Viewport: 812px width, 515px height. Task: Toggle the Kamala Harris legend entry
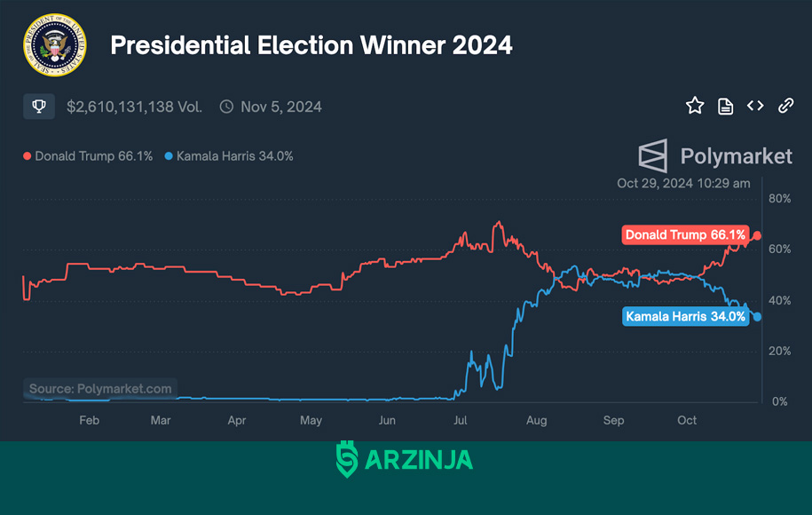point(229,156)
